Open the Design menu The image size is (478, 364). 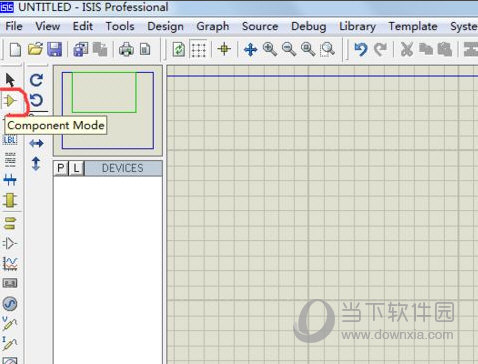coord(165,26)
